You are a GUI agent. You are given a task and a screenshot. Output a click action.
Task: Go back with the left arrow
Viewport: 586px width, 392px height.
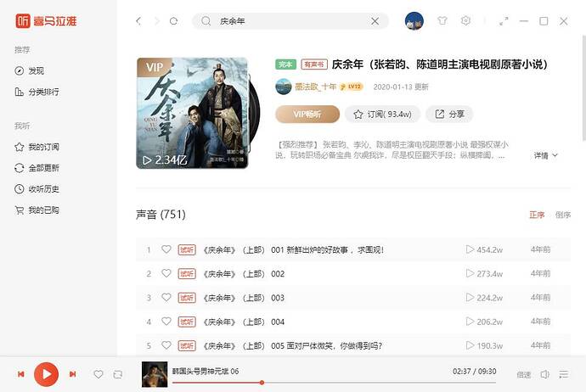pos(138,21)
